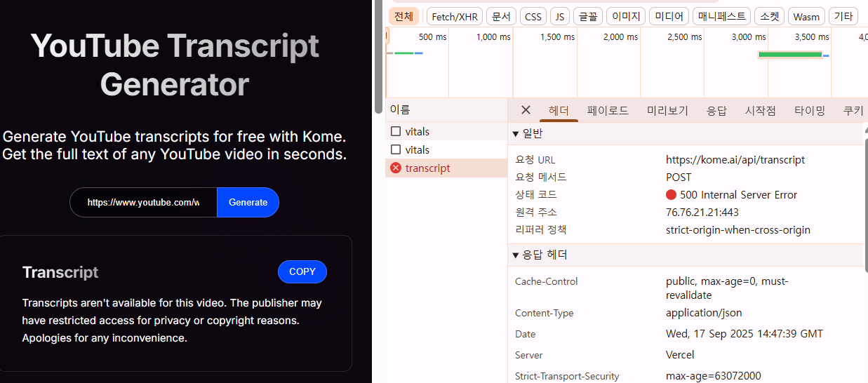Screen dimensions: 868x383
Task: Open the 시작점 tab
Action: [761, 110]
